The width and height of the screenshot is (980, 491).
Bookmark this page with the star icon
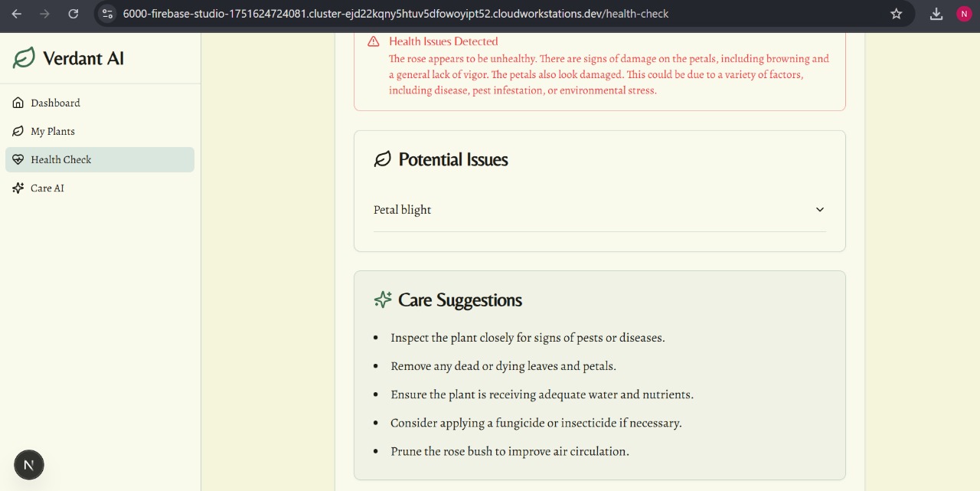897,14
